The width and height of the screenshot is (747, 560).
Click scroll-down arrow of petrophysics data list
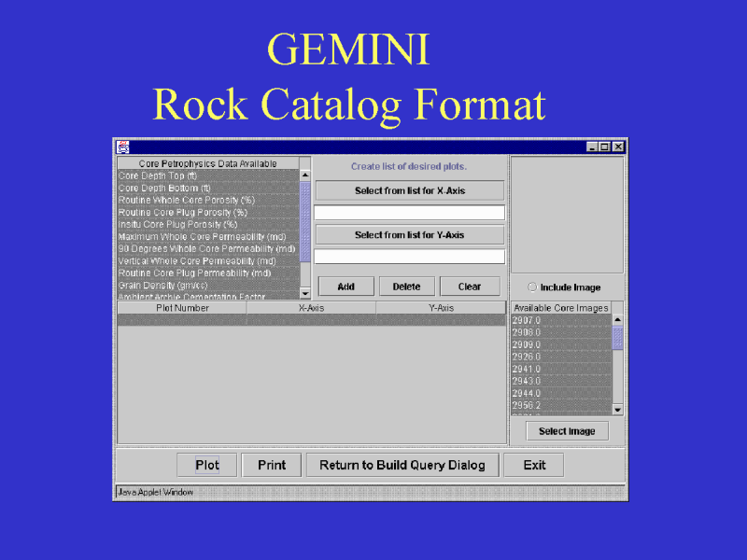[x=305, y=293]
